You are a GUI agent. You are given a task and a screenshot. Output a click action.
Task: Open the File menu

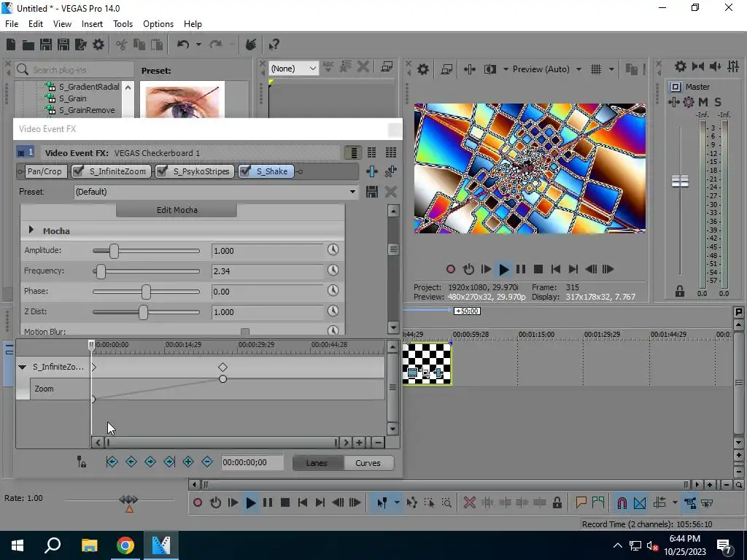click(x=12, y=24)
